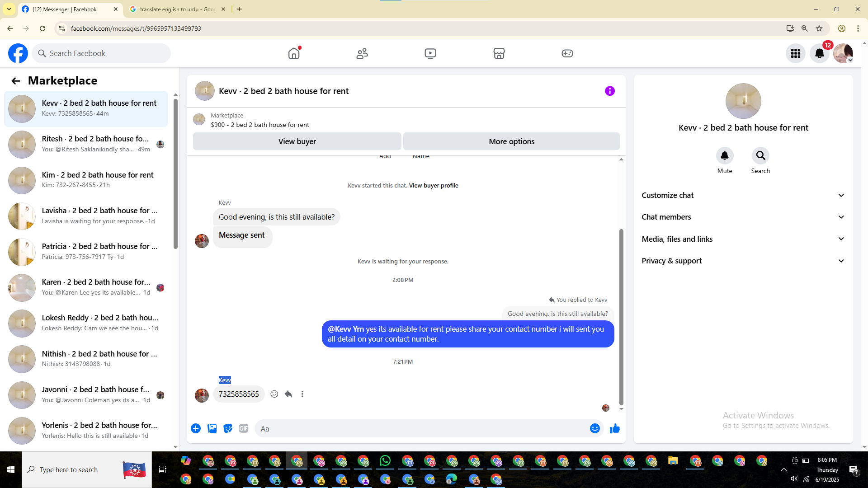Choose a GIF in composer
This screenshot has height=488, width=868.
click(244, 428)
